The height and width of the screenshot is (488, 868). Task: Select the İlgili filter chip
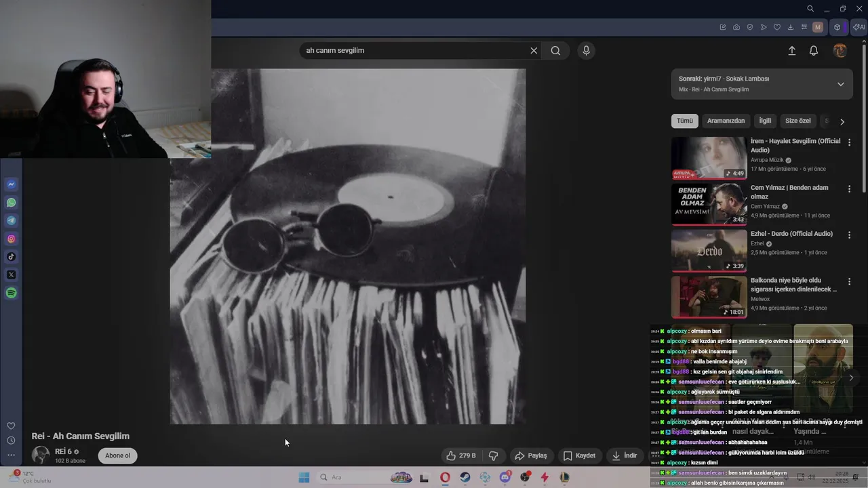tap(765, 121)
